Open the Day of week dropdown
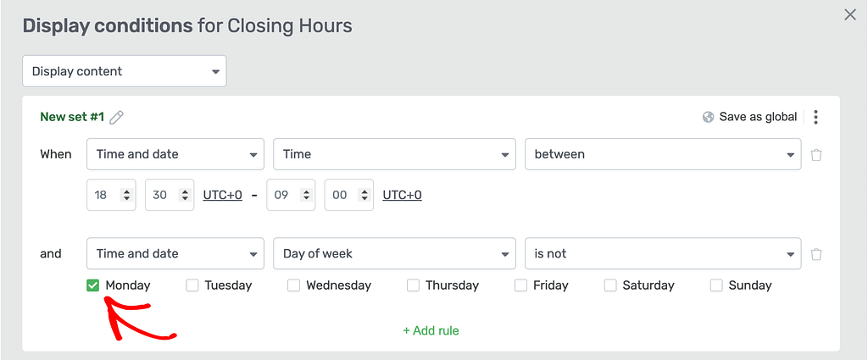Viewport: 868px width, 360px height. [395, 254]
